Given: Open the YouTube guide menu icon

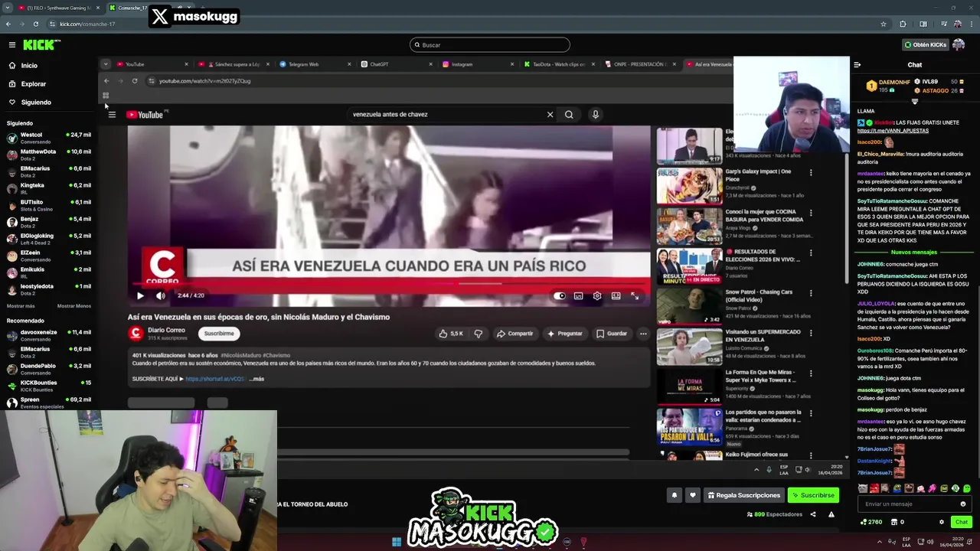Looking at the screenshot, I should pyautogui.click(x=112, y=115).
